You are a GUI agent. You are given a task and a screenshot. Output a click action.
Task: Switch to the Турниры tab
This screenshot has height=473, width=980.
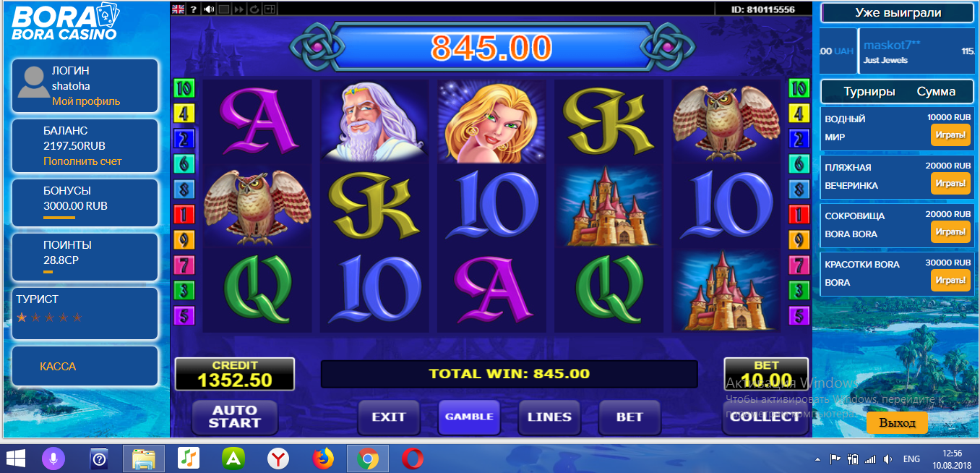869,92
